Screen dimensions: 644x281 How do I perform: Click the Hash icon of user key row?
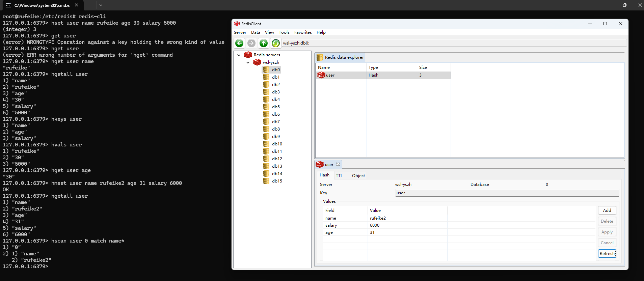[x=321, y=75]
